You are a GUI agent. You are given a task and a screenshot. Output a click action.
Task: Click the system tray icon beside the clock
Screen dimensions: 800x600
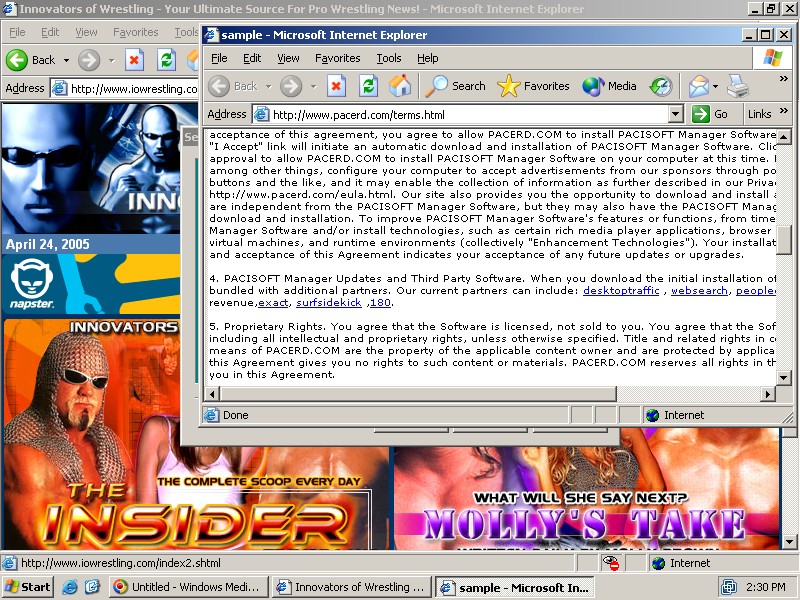coord(729,587)
